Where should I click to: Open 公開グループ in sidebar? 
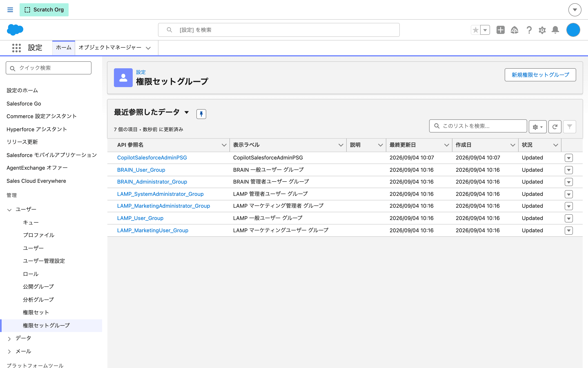coord(38,286)
